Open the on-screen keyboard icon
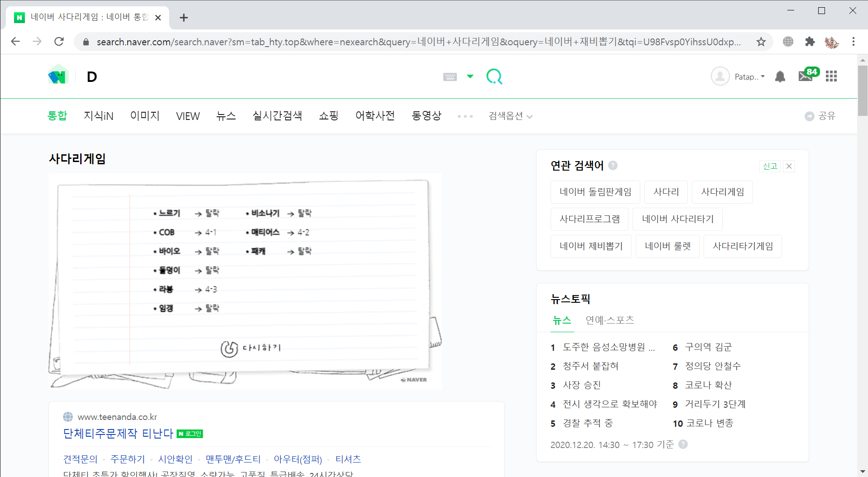This screenshot has width=868, height=477. (450, 77)
